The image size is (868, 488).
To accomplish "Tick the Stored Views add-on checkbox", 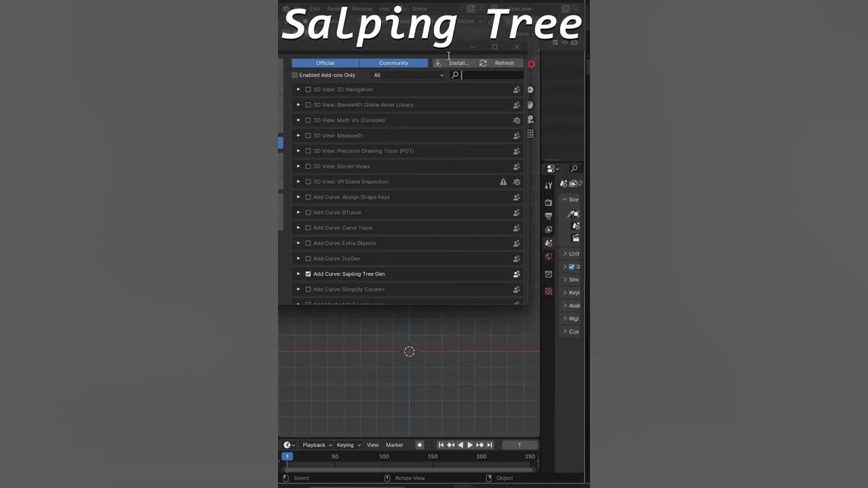I will tap(308, 166).
